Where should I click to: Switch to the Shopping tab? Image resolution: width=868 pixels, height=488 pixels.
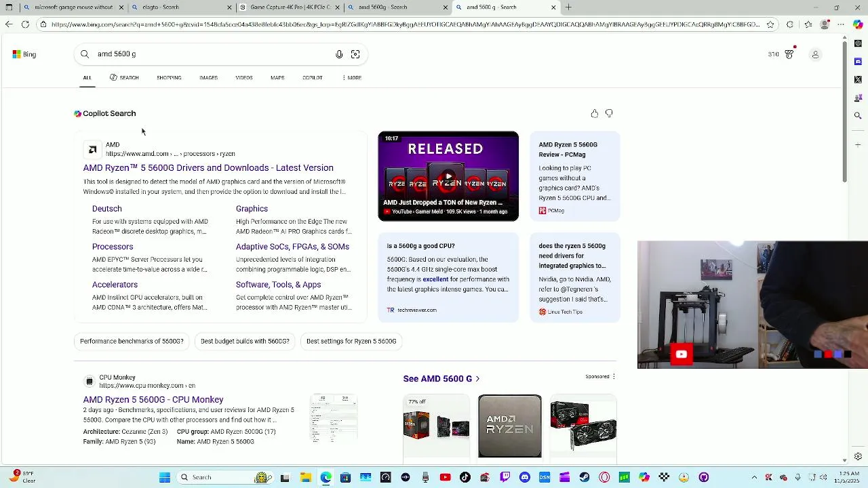pyautogui.click(x=169, y=78)
